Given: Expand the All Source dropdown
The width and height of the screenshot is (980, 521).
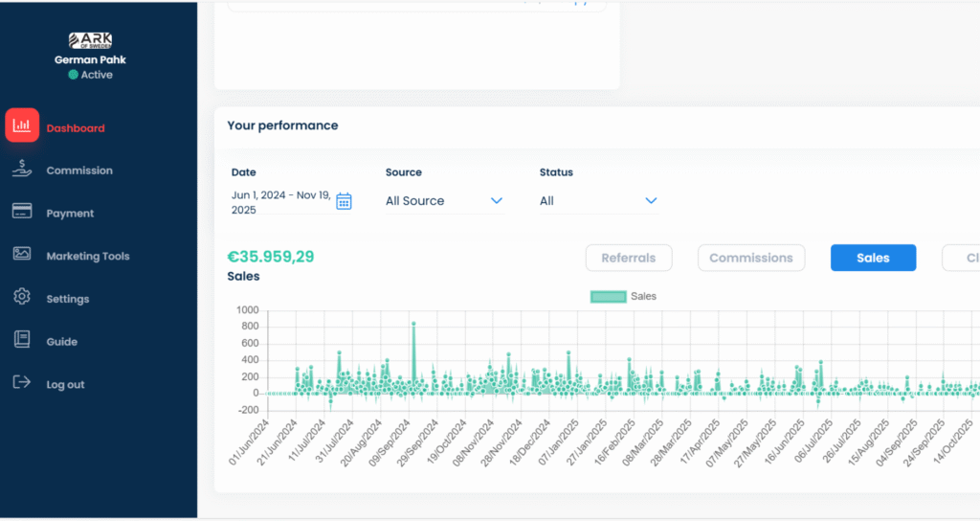Looking at the screenshot, I should [x=443, y=201].
